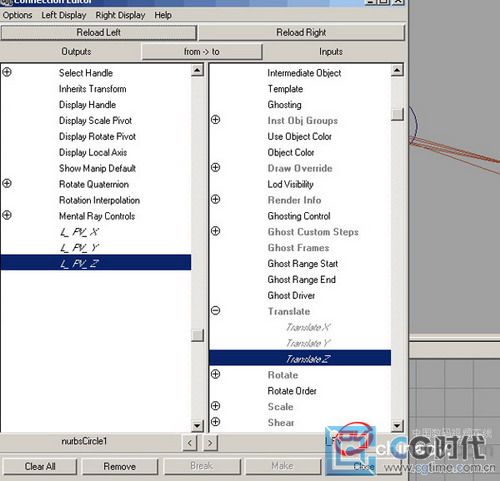This screenshot has height=481, width=500.
Task: Select the highlighted Translate Z input
Action: tap(300, 358)
